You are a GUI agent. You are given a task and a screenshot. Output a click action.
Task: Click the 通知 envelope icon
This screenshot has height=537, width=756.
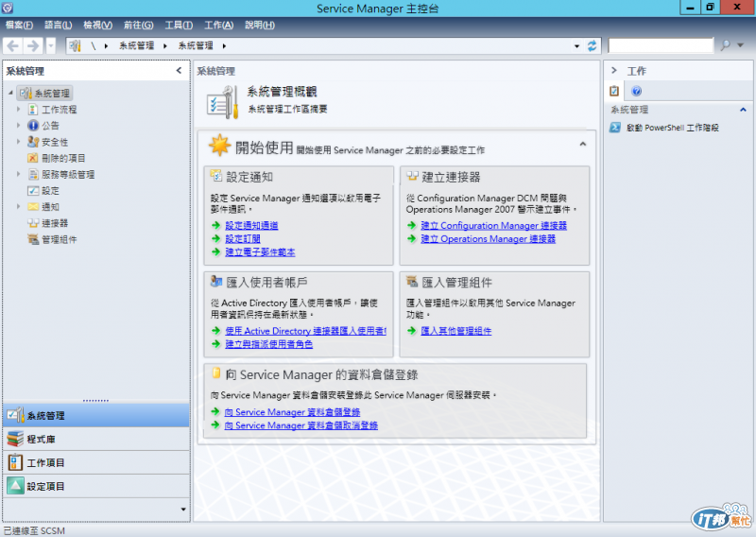[x=33, y=207]
